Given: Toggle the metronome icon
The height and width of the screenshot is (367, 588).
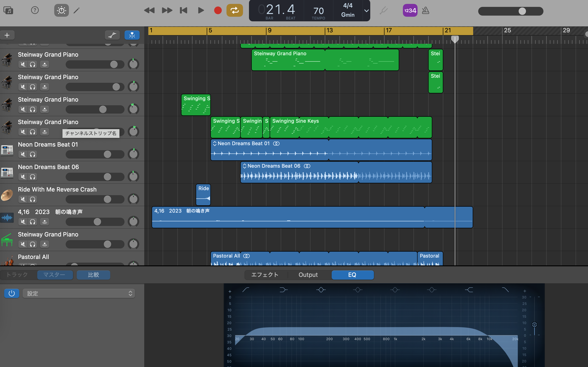Looking at the screenshot, I should [x=425, y=11].
